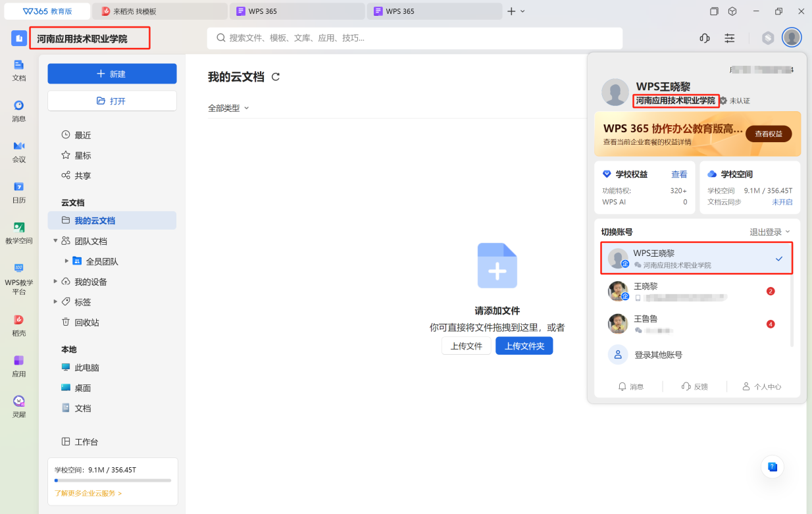Open the 会议 meeting module
This screenshot has width=812, height=514.
coord(19,151)
